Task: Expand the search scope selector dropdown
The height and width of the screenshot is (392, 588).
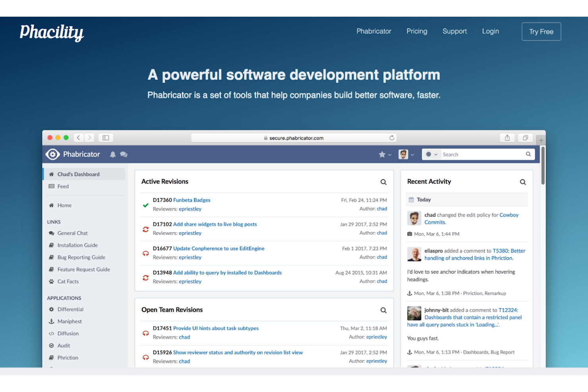Action: point(431,154)
